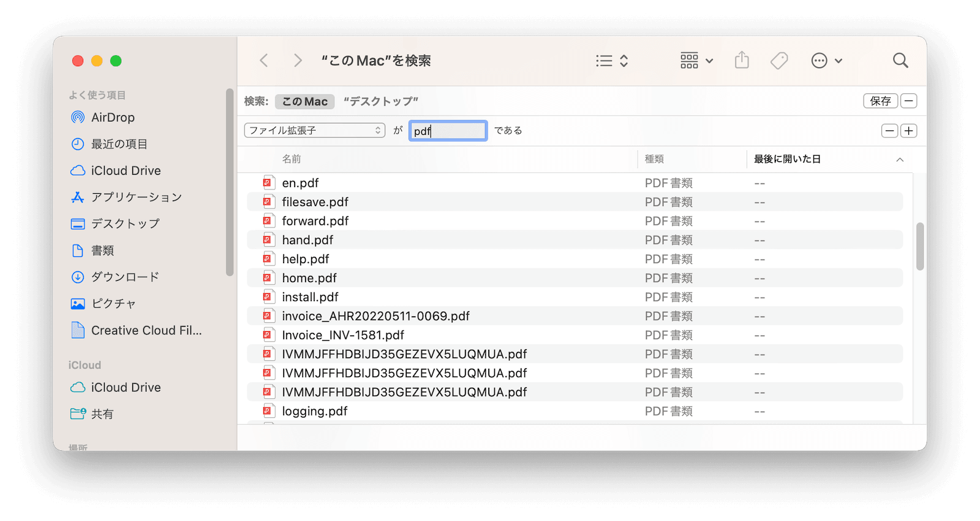
Task: Click the shared folder icon for 共有
Action: pyautogui.click(x=78, y=414)
